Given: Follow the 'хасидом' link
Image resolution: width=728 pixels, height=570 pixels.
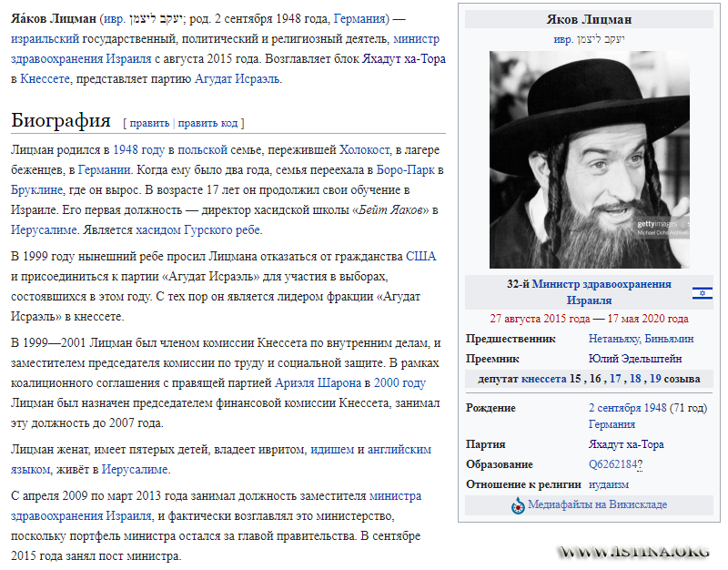Looking at the screenshot, I should point(157,230).
